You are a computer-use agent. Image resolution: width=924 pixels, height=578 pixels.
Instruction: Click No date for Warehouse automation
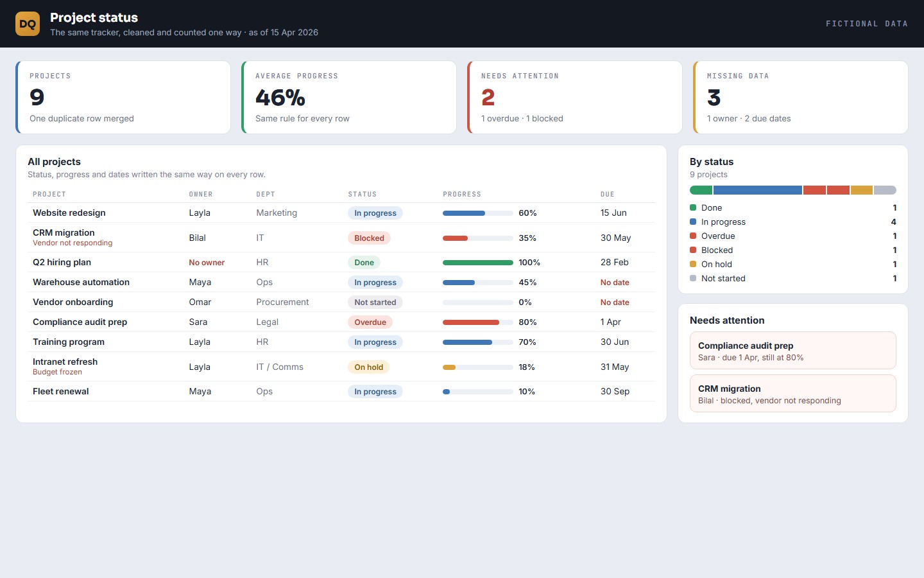click(x=615, y=283)
